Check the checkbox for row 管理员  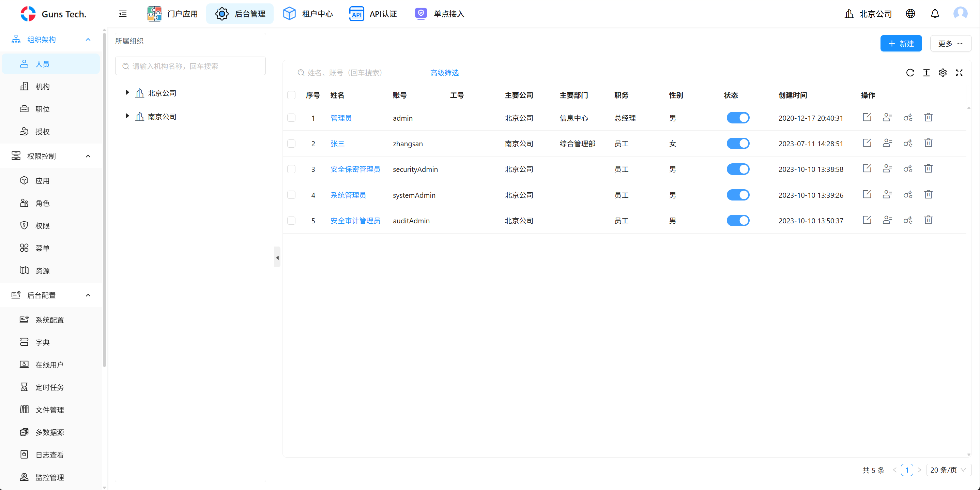291,118
